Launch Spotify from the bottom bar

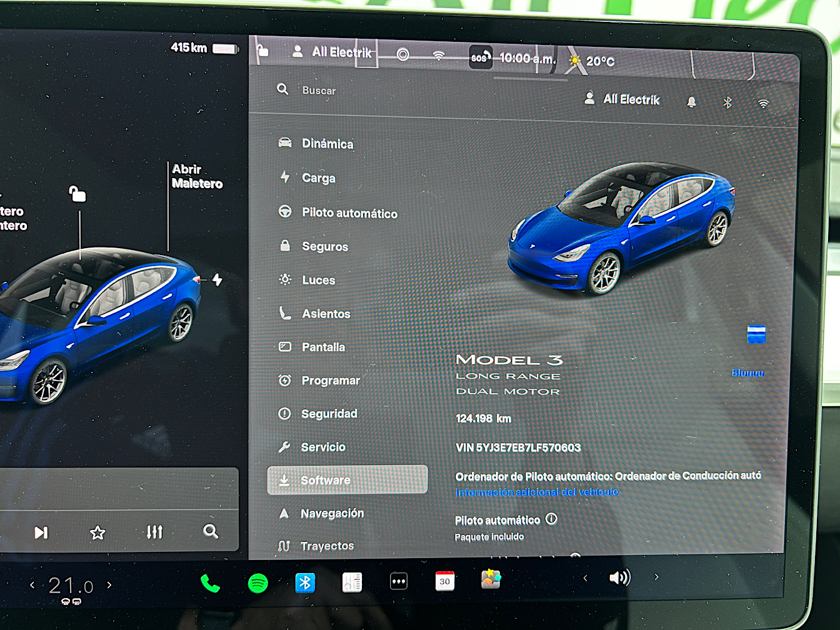[x=258, y=583]
